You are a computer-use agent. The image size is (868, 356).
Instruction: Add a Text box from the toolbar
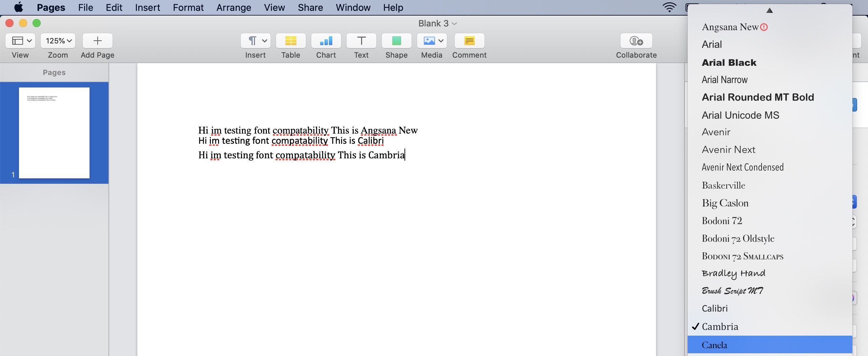pos(361,41)
